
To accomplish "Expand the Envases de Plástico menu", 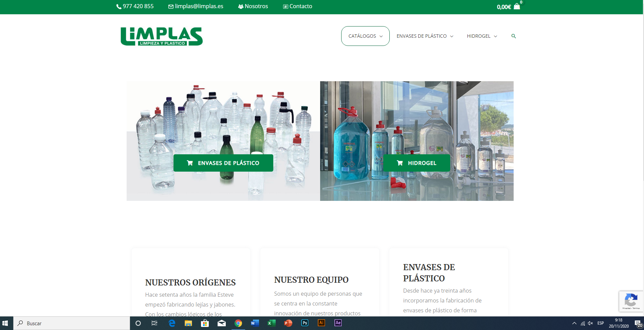I will [425, 36].
